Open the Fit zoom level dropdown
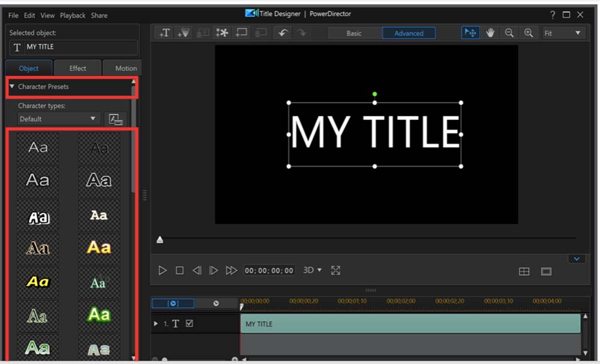Viewport: 600px width, 364px height. point(563,33)
